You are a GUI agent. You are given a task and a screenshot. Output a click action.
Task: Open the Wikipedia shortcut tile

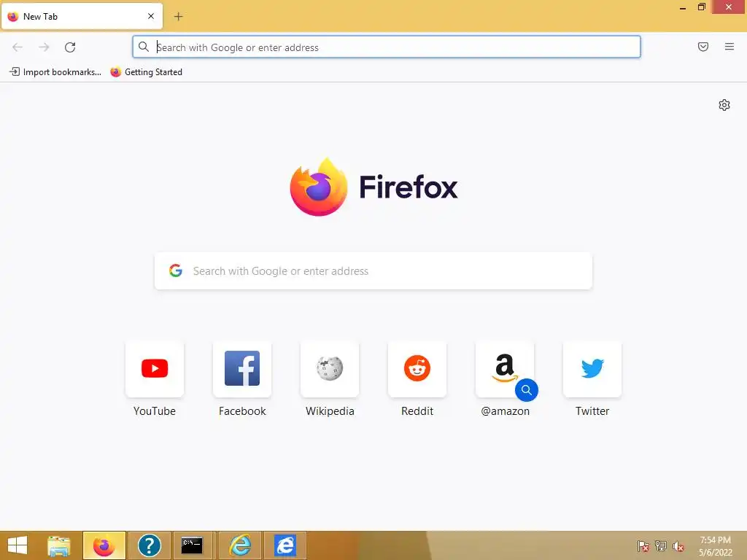[x=330, y=369]
